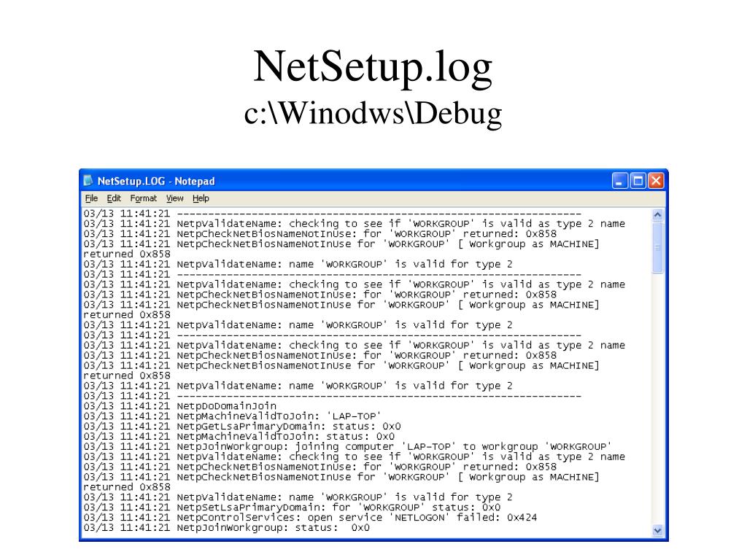Click the c:\Winodws\Debug subtitle text
This screenshot has height=560, width=747.
[373, 113]
